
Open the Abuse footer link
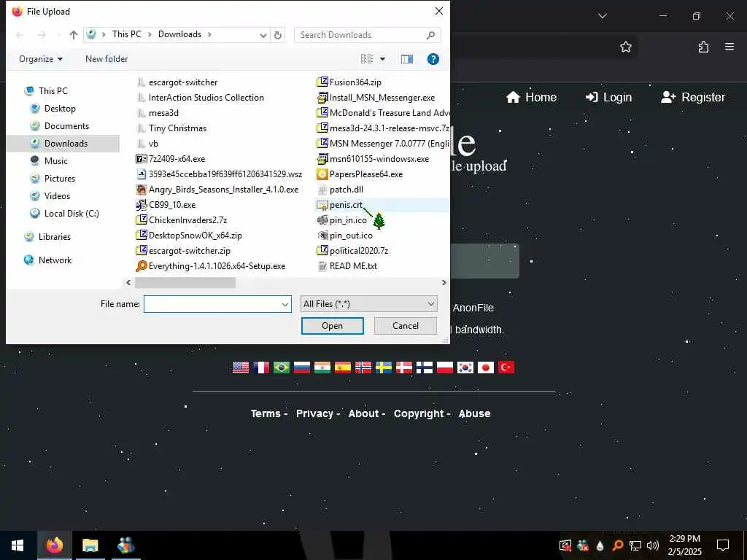point(474,413)
